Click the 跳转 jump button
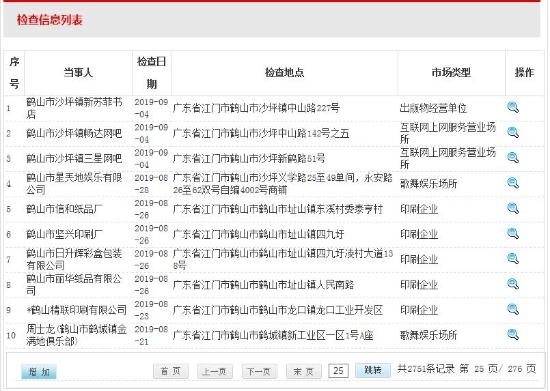 tap(373, 370)
